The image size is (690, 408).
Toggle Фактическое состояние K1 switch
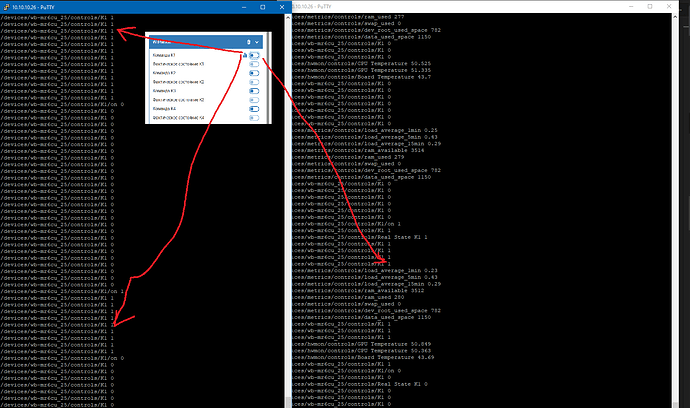point(254,65)
